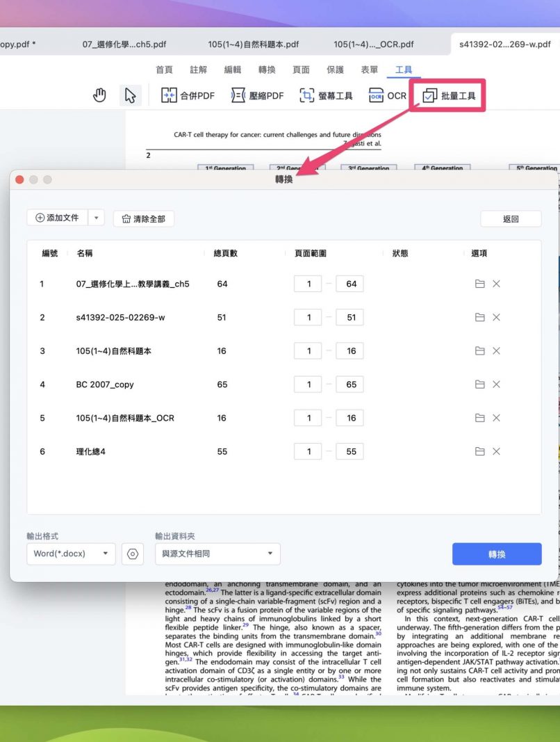Screen dimensions: 560x742
Task: Open the 與源文件相同 output folder dropdown
Action: point(217,554)
